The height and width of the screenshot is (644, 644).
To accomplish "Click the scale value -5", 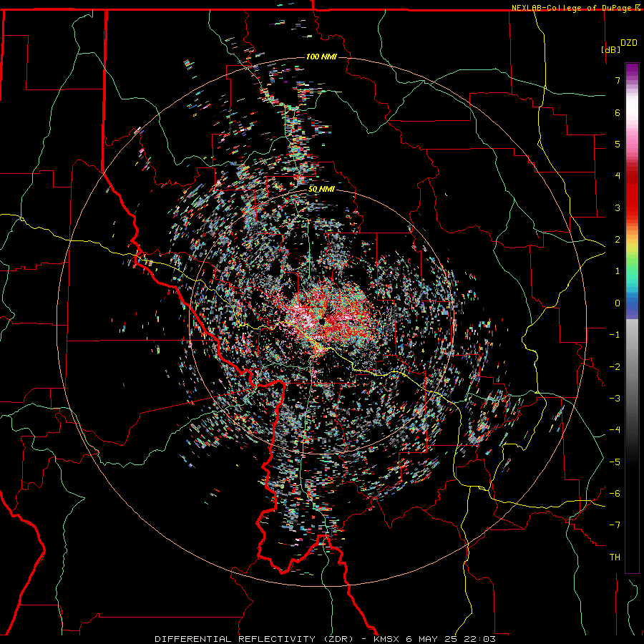I will (x=615, y=462).
